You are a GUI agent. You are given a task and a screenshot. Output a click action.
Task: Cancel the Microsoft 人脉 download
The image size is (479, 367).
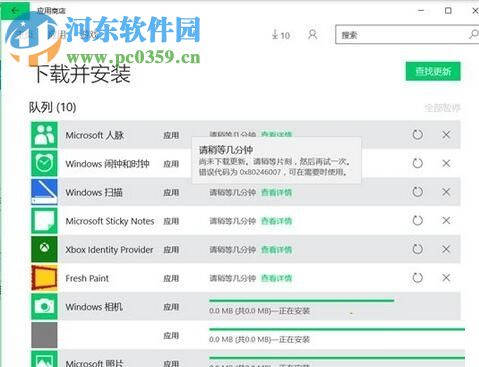[x=446, y=135]
